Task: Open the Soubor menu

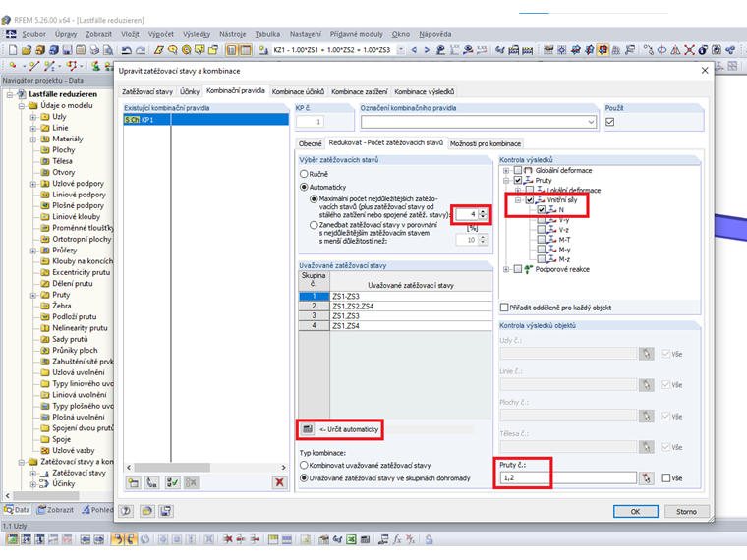Action: (33, 34)
